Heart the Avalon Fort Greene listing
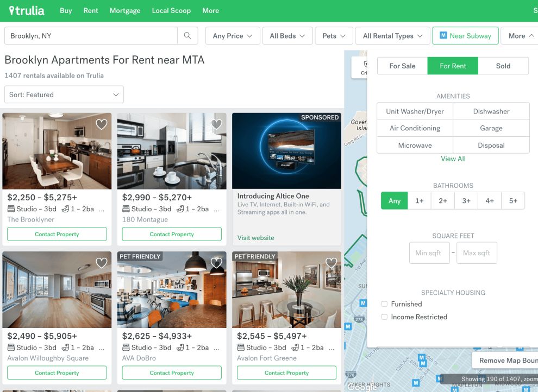The width and height of the screenshot is (538, 392). [x=331, y=263]
